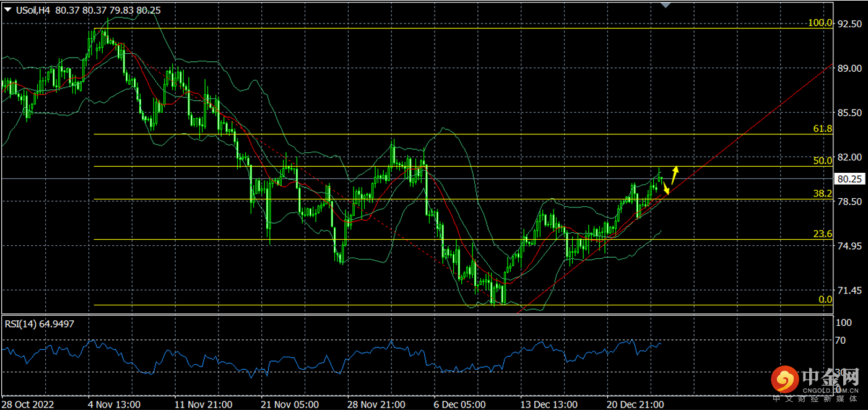The height and width of the screenshot is (410, 868).
Task: Click the triangle beside the USoil,H4 title
Action: 6,11
